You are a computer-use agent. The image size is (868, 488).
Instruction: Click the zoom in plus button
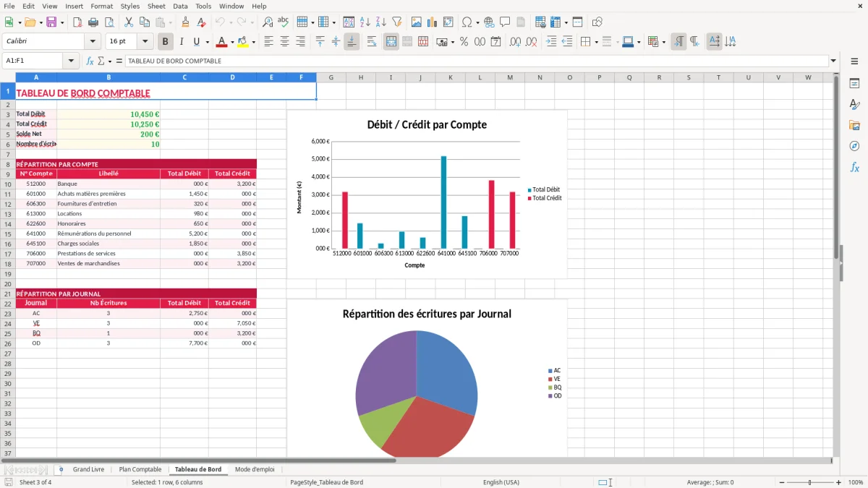(838, 482)
